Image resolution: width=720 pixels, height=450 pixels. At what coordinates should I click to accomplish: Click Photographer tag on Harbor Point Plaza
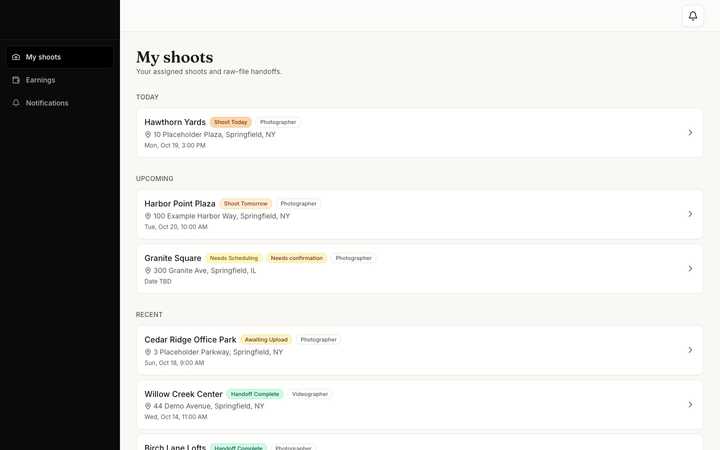(x=298, y=203)
